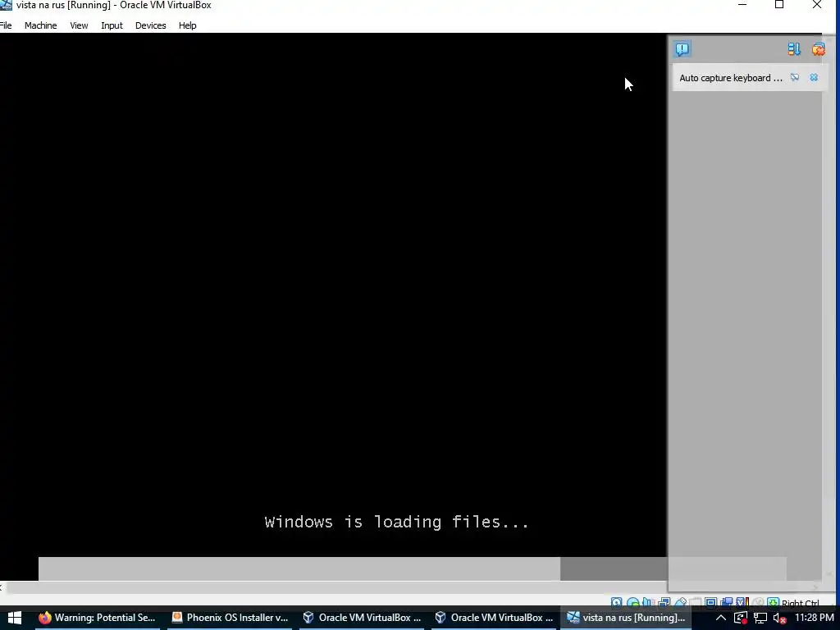Open the network tray icon

tap(760, 619)
